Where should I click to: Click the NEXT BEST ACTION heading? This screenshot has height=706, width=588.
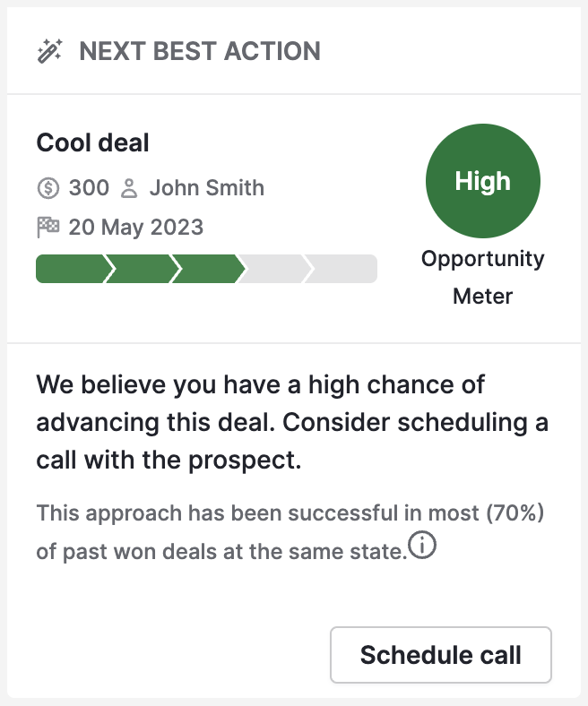pos(200,51)
